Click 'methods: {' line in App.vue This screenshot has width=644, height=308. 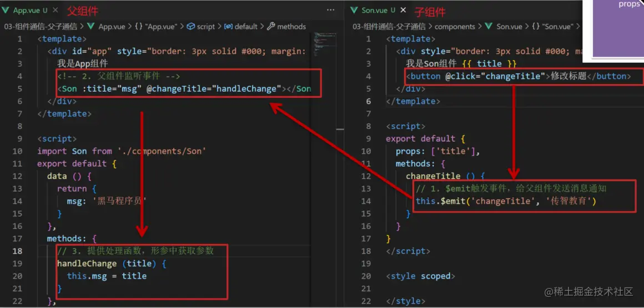click(x=72, y=239)
